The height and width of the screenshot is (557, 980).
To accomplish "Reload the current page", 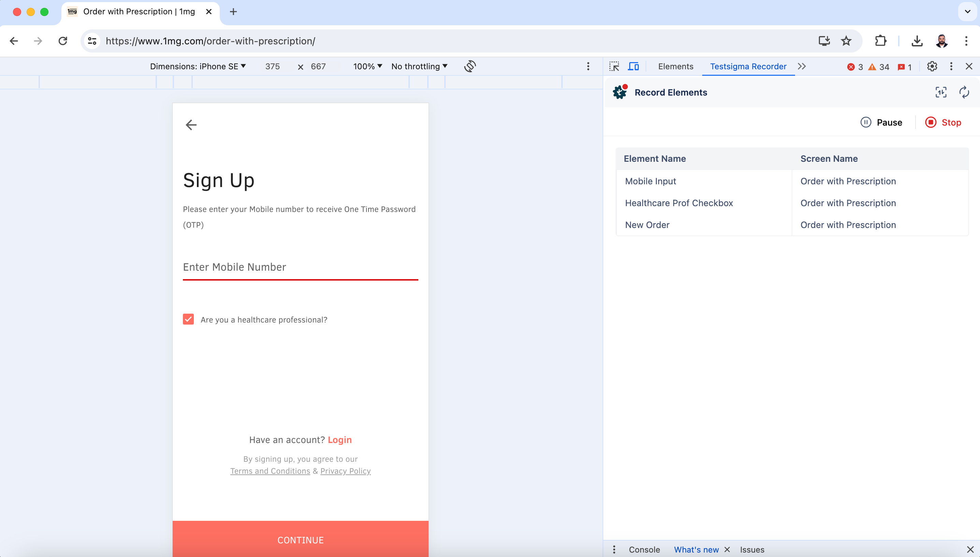I will pos(63,41).
